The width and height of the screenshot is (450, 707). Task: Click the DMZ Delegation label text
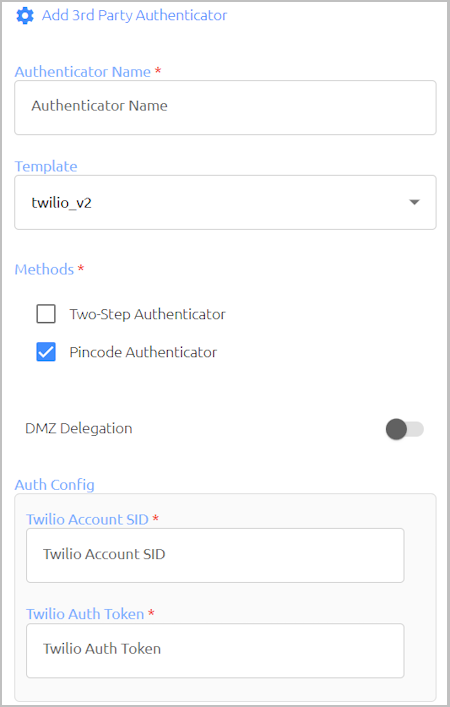point(79,428)
